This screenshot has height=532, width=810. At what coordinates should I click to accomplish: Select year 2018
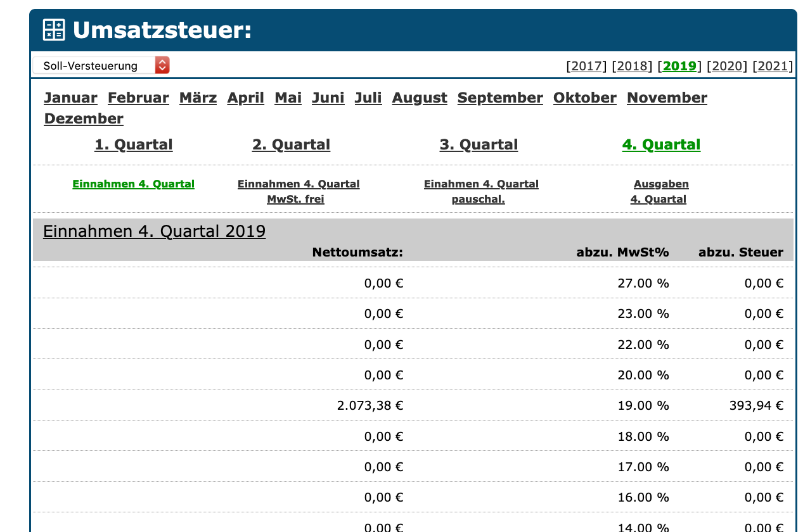(x=632, y=66)
